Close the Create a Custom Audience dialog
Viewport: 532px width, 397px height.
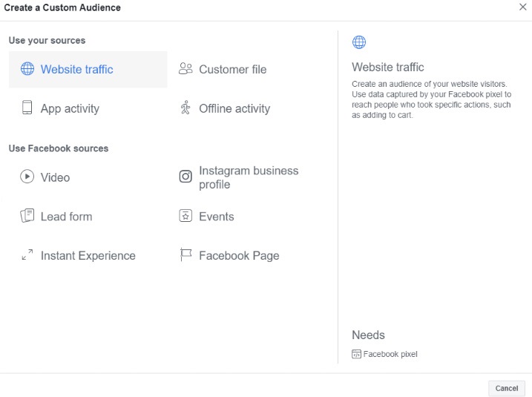tap(523, 7)
